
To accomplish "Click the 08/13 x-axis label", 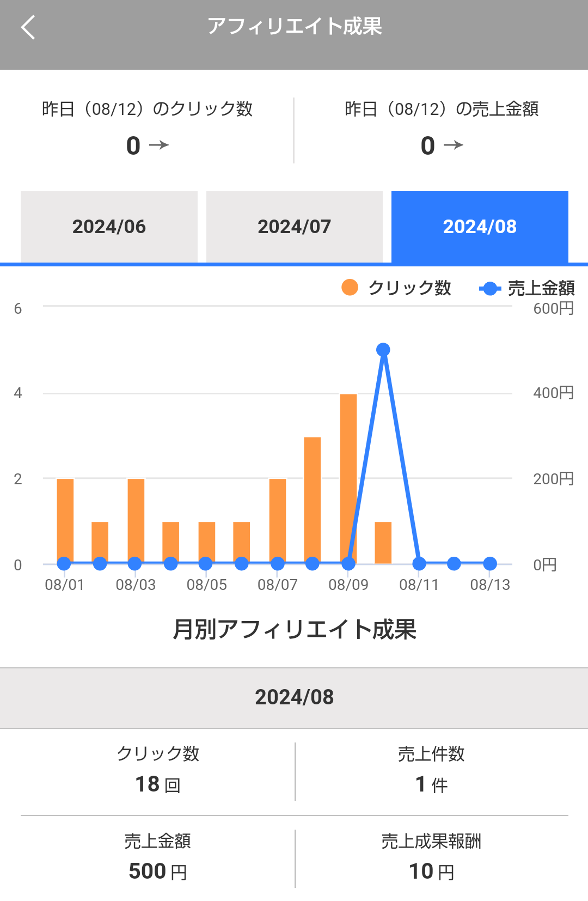I will pos(490,585).
